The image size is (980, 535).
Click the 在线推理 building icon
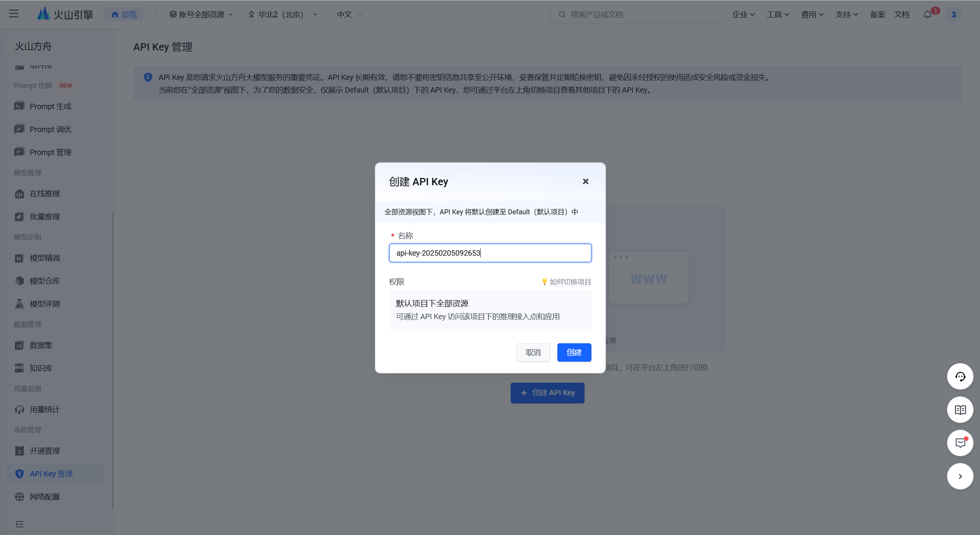(x=19, y=194)
